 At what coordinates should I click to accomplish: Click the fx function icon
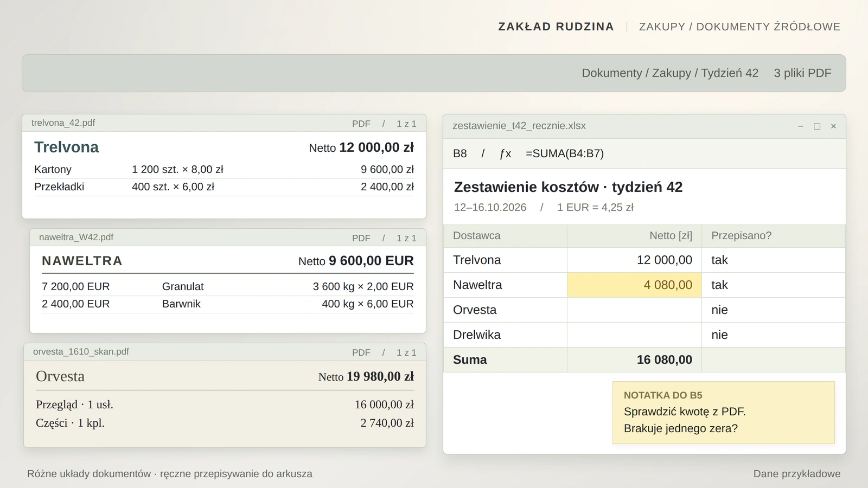[x=505, y=153]
